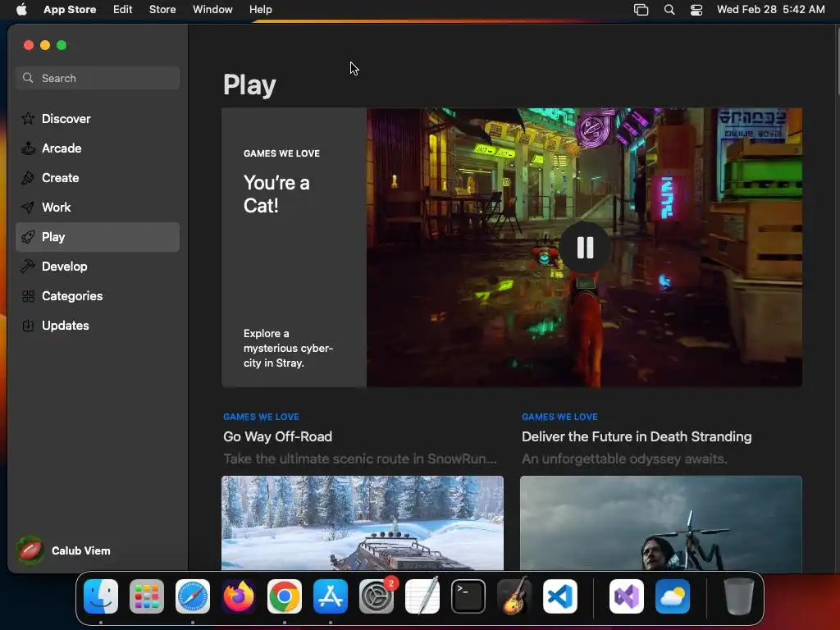
Task: Open GarageBand from the Dock
Action: 514,596
